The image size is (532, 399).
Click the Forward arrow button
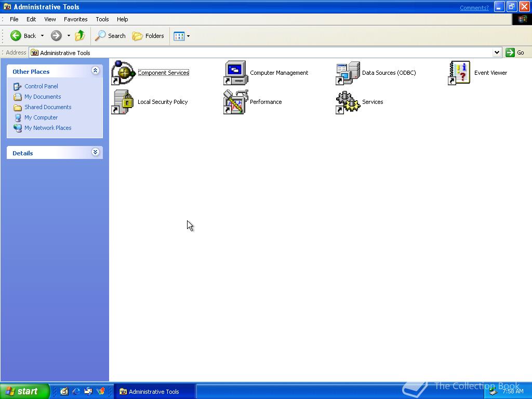point(56,36)
